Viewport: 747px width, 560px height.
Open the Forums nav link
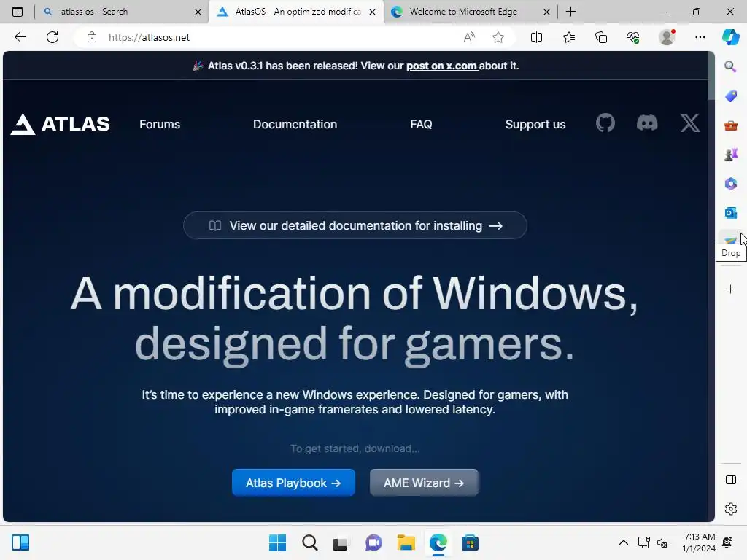pos(160,124)
